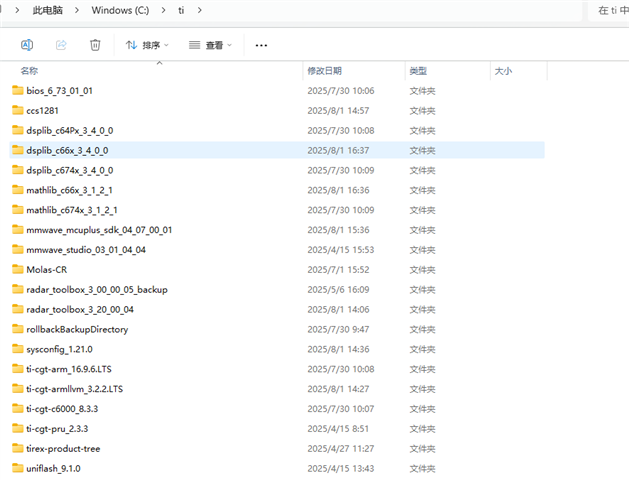This screenshot has width=629, height=480.
Task: Click date 2025/7/1 15:52 of Molas-CR
Action: pos(338,270)
